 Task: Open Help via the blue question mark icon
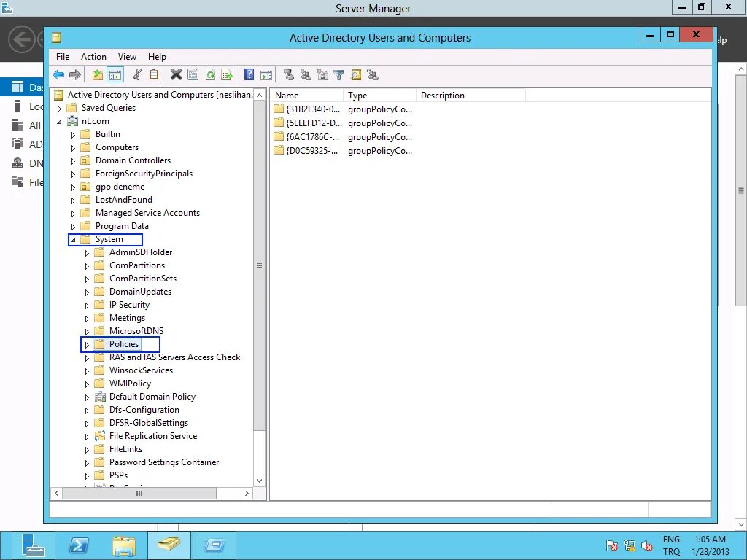[249, 75]
